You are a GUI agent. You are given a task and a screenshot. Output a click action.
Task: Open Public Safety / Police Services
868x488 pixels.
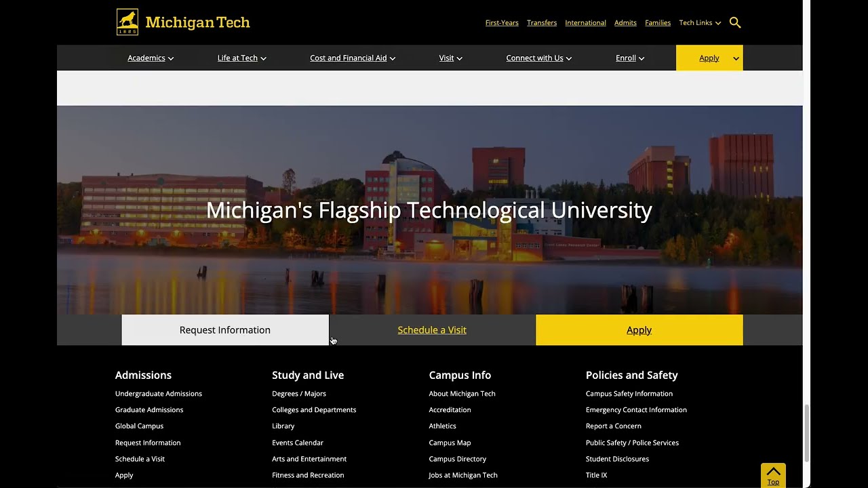(x=632, y=443)
